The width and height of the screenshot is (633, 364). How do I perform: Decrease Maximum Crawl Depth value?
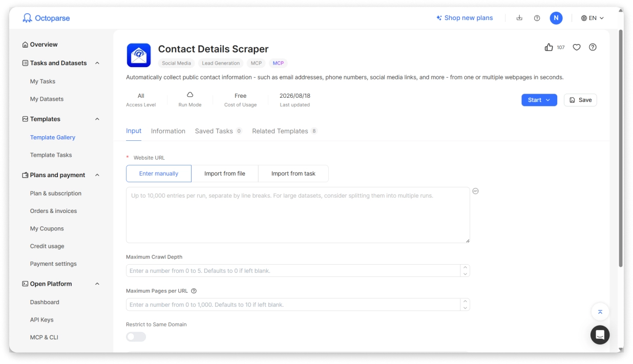pos(465,274)
